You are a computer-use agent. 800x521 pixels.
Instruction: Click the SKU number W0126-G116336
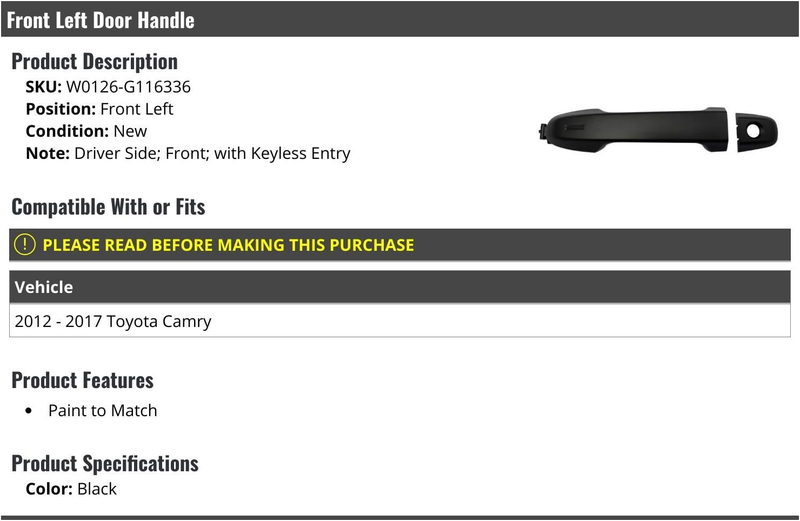coord(129,87)
